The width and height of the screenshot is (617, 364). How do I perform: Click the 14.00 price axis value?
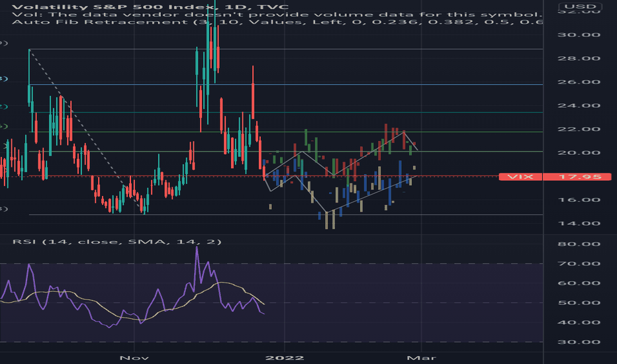click(579, 224)
